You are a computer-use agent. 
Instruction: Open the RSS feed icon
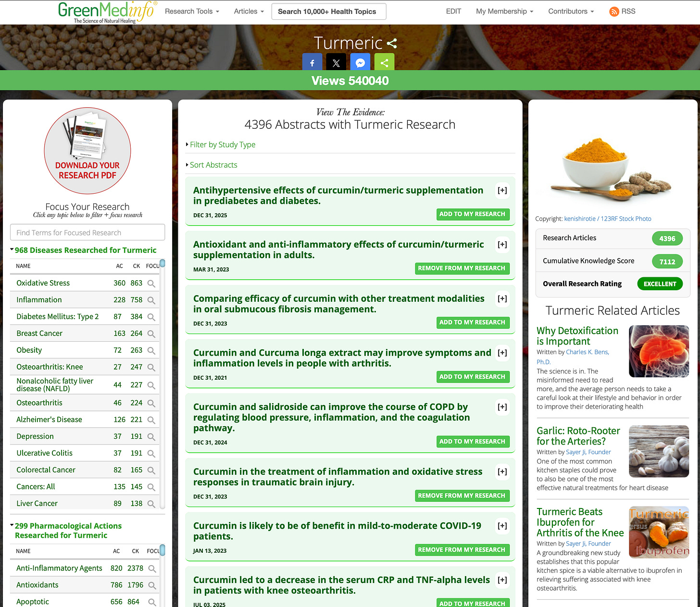614,12
